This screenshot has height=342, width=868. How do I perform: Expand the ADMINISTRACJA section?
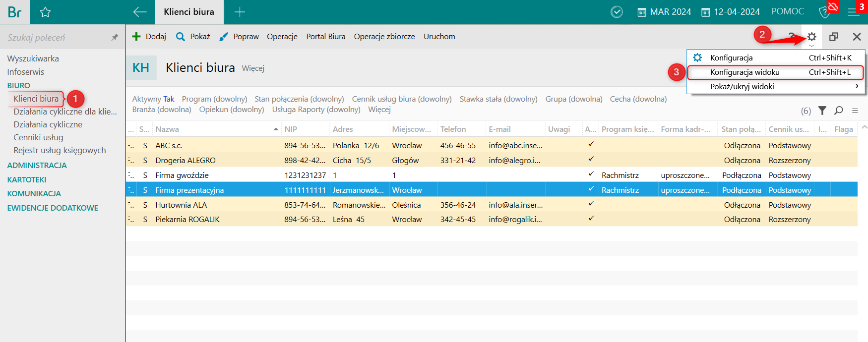[37, 165]
